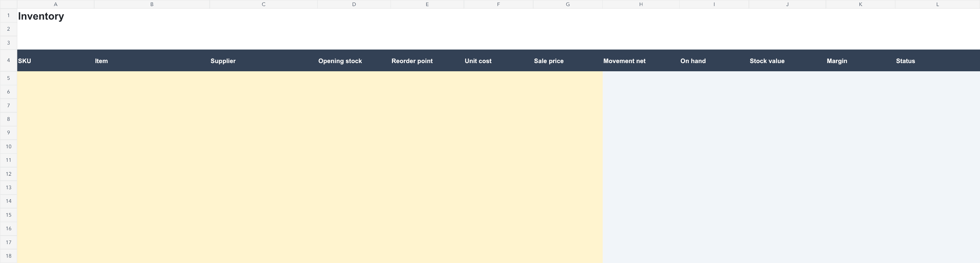The height and width of the screenshot is (263, 980).
Task: Select column A header
Action: [56, 4]
